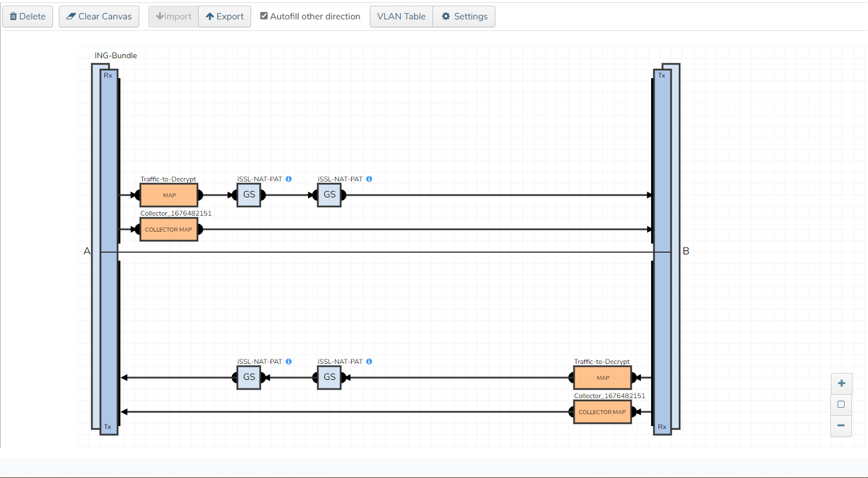Click the lower Collector_1676482151 label
868x478 pixels.
(609, 396)
